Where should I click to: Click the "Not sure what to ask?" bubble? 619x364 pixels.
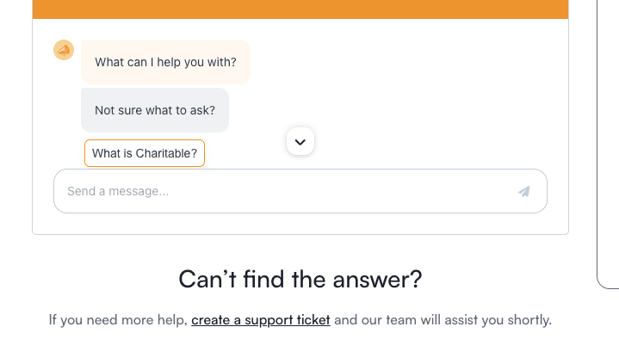[155, 110]
